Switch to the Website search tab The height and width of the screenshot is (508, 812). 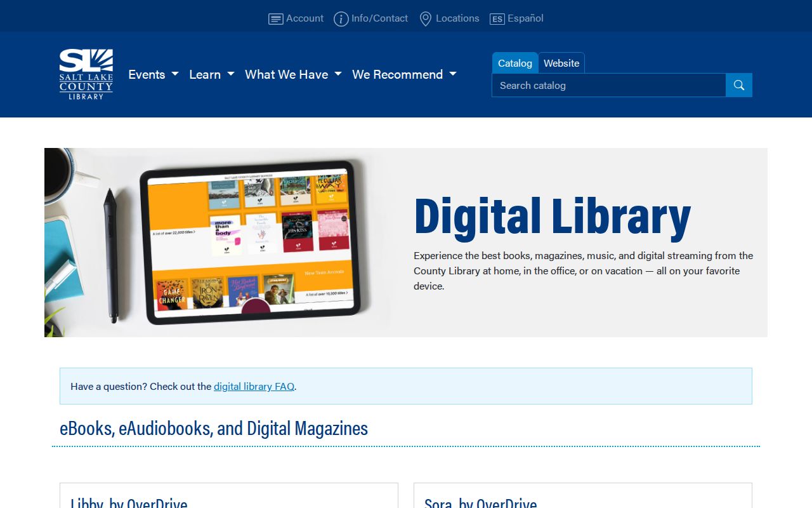[x=561, y=63]
